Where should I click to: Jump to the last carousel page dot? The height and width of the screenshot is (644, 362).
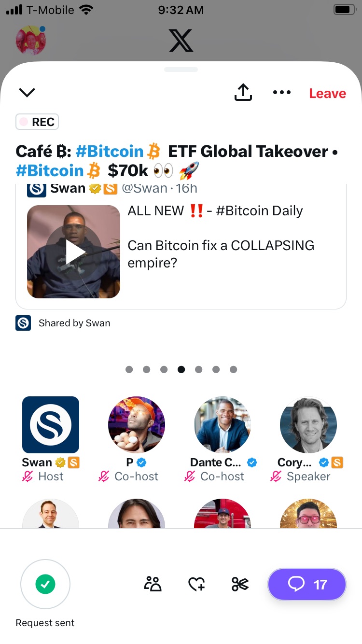click(233, 369)
